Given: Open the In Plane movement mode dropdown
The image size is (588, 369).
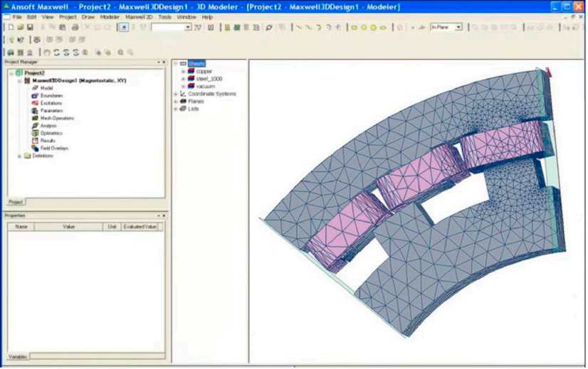Looking at the screenshot, I should point(458,27).
